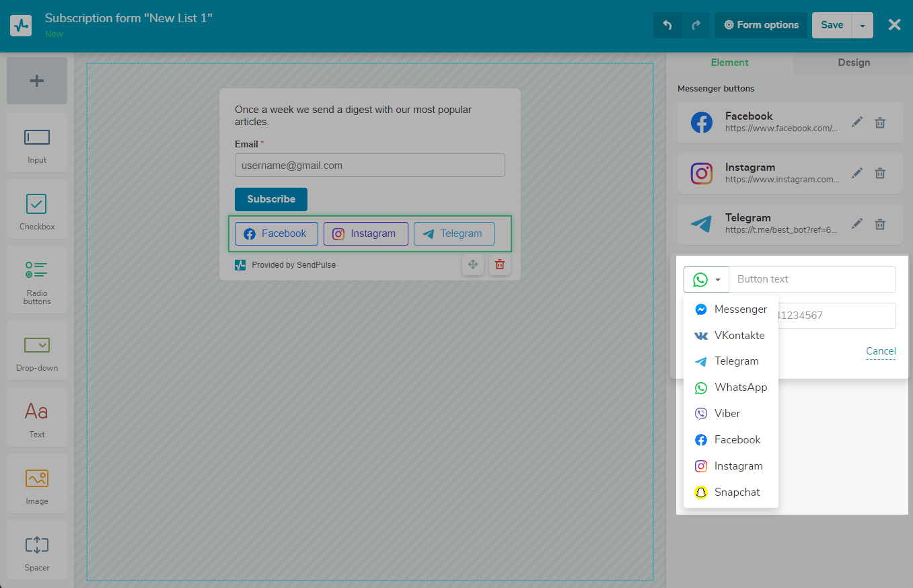The width and height of the screenshot is (913, 588).
Task: Save the subscription form
Action: tap(832, 25)
